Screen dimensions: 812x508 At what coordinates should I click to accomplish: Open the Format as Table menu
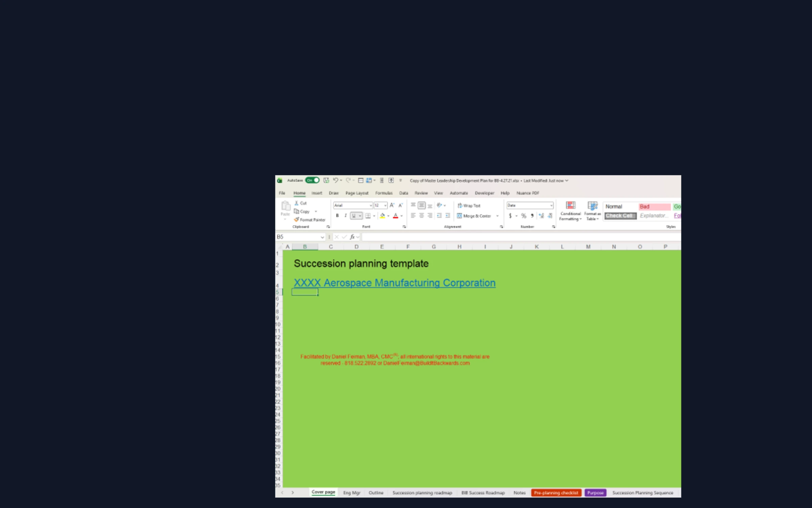coord(592,211)
